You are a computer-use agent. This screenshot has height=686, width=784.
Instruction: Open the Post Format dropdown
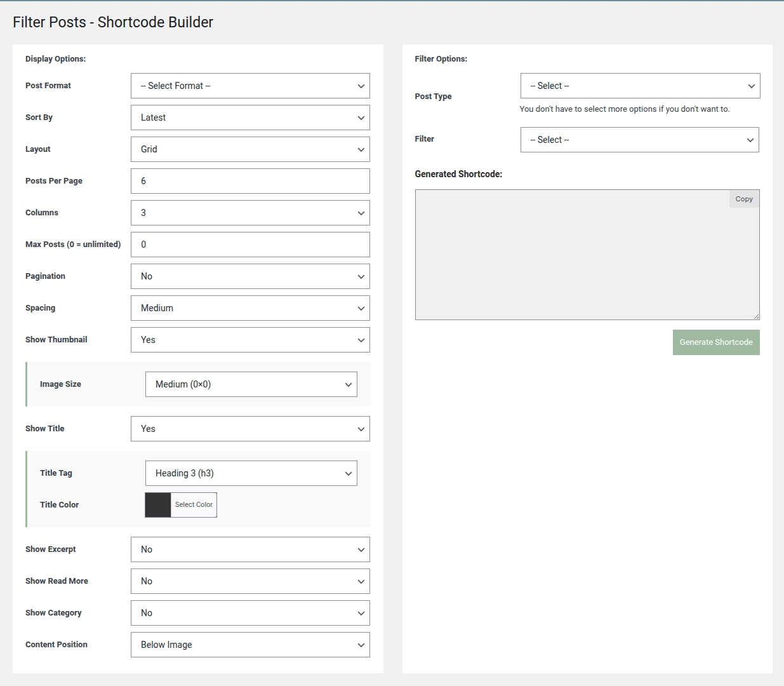pos(250,86)
